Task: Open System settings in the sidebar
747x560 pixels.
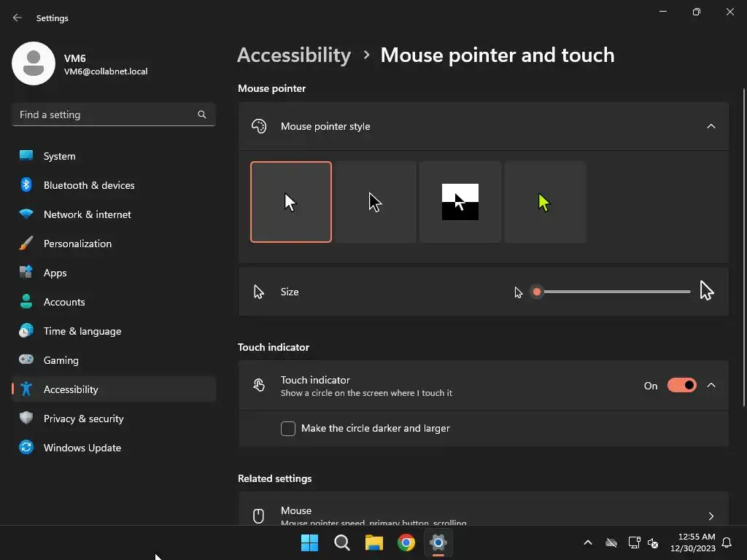Action: (113, 156)
